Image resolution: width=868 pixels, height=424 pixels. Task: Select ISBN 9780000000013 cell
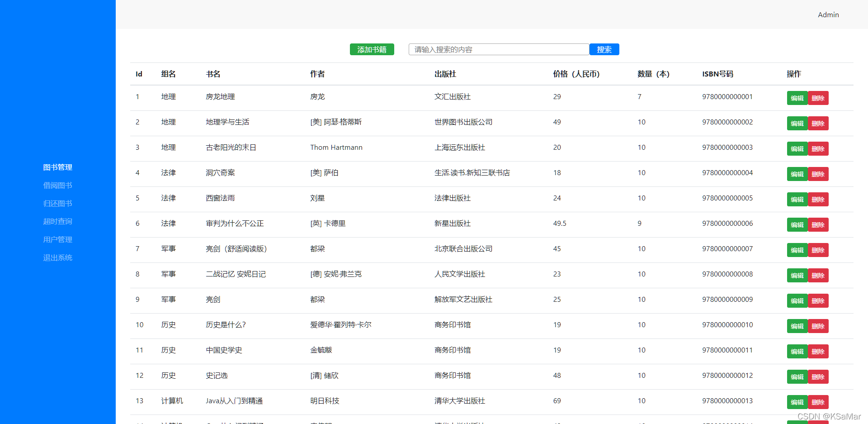(x=727, y=400)
